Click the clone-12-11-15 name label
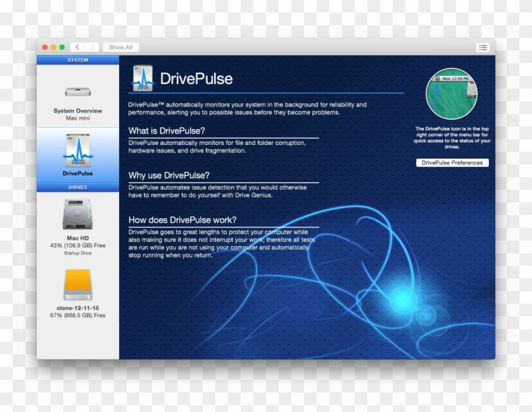Screen dimensions: 532x412 pos(78,308)
